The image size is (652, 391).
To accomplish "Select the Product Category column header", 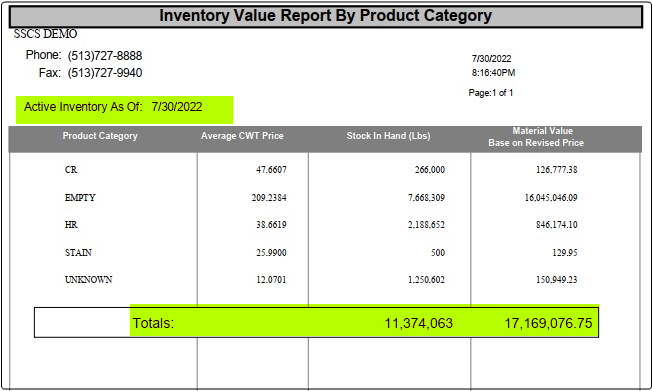I will click(100, 136).
